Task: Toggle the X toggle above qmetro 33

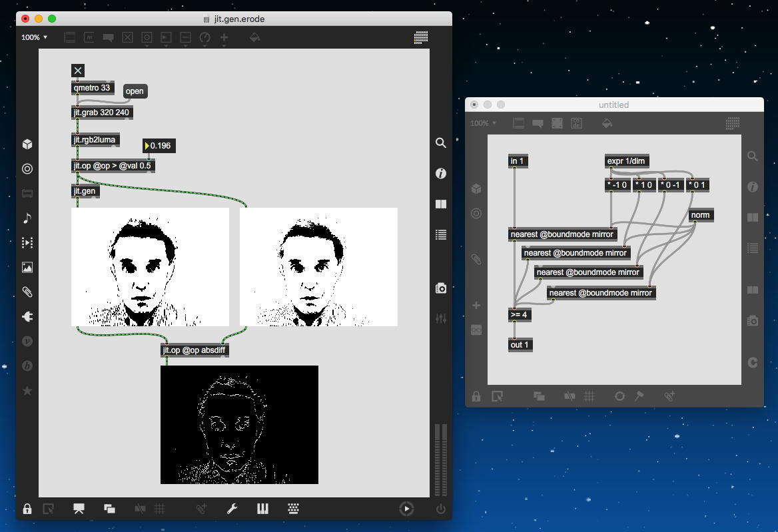Action: coord(78,71)
